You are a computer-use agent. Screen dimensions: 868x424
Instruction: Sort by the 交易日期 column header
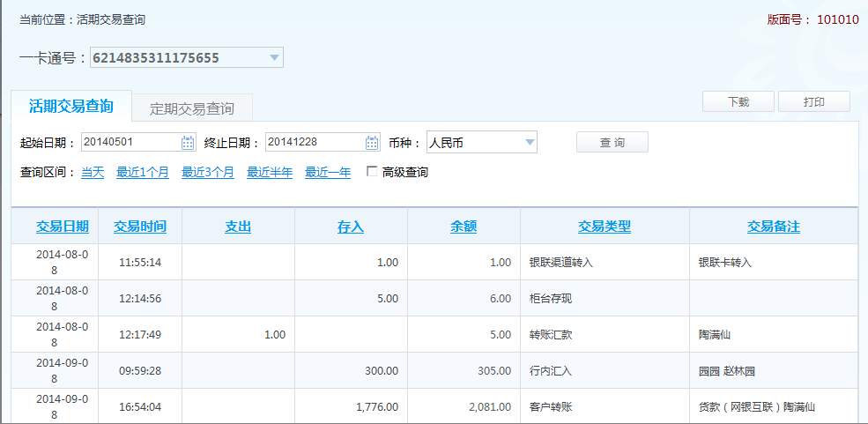click(63, 227)
